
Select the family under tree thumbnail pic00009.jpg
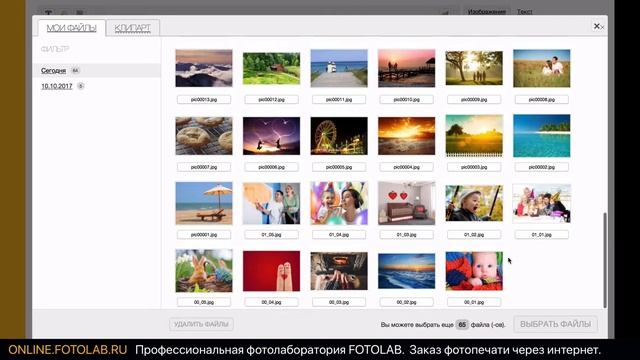(474, 68)
